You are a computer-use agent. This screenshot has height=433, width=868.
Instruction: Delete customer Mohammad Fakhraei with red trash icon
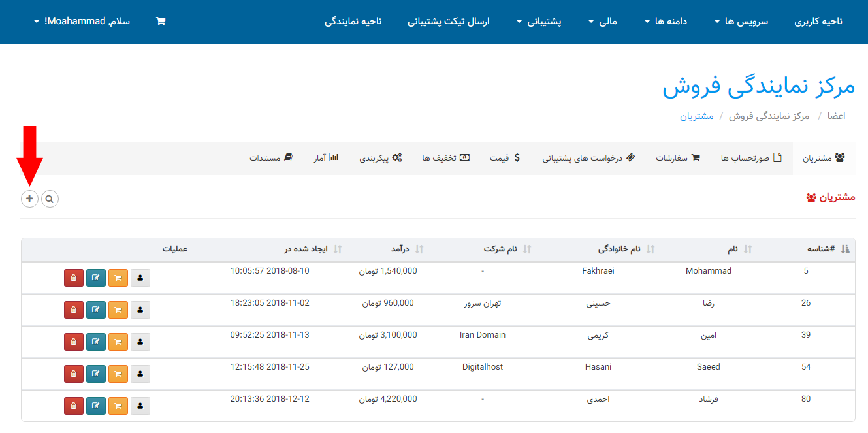(x=74, y=278)
